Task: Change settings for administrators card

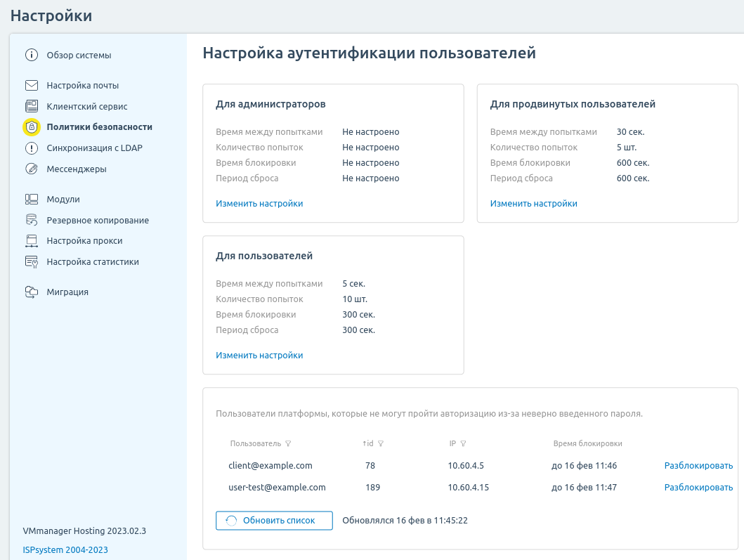Action: click(259, 204)
